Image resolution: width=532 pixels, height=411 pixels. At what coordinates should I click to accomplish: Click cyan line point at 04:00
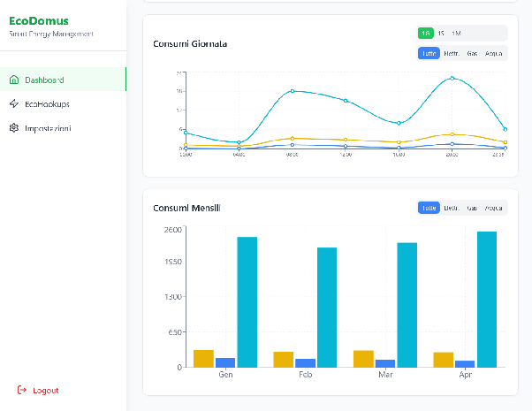(x=239, y=142)
